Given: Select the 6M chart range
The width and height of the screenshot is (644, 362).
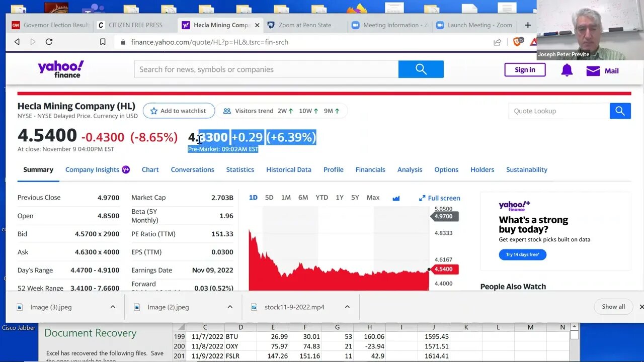Looking at the screenshot, I should (303, 198).
